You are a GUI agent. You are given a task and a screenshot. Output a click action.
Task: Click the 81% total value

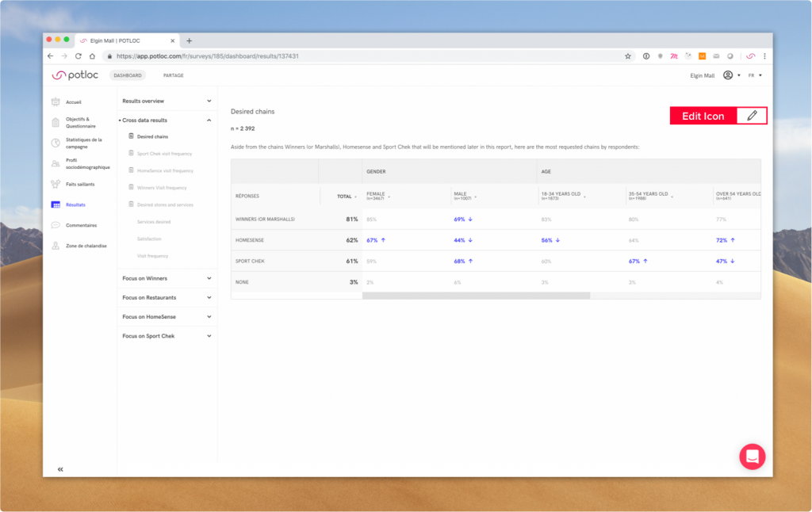click(x=351, y=220)
